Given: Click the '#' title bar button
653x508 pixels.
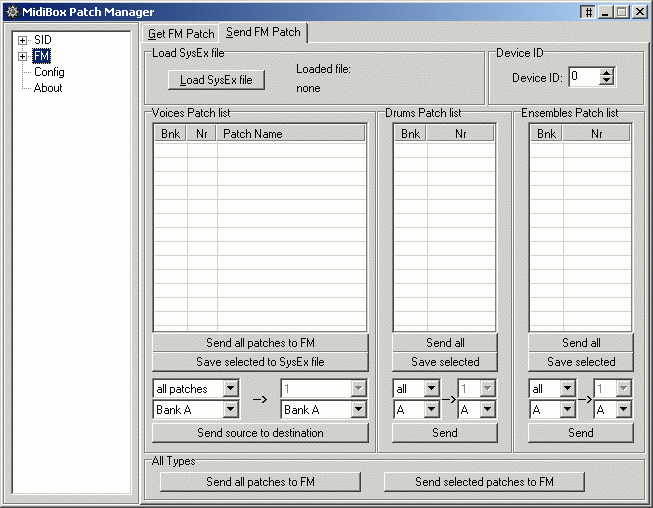Looking at the screenshot, I should coord(588,12).
